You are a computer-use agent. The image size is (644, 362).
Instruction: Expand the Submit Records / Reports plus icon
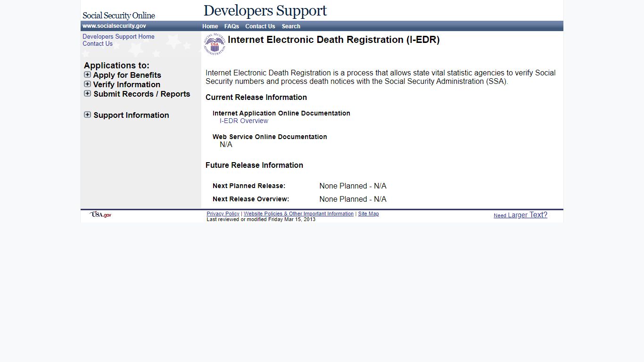[x=87, y=93]
